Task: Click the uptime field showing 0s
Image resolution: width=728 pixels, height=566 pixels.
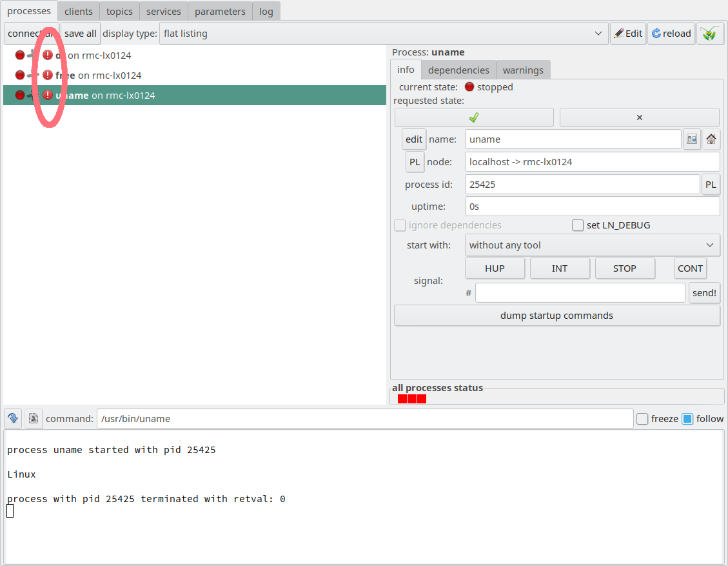Action: [x=593, y=207]
